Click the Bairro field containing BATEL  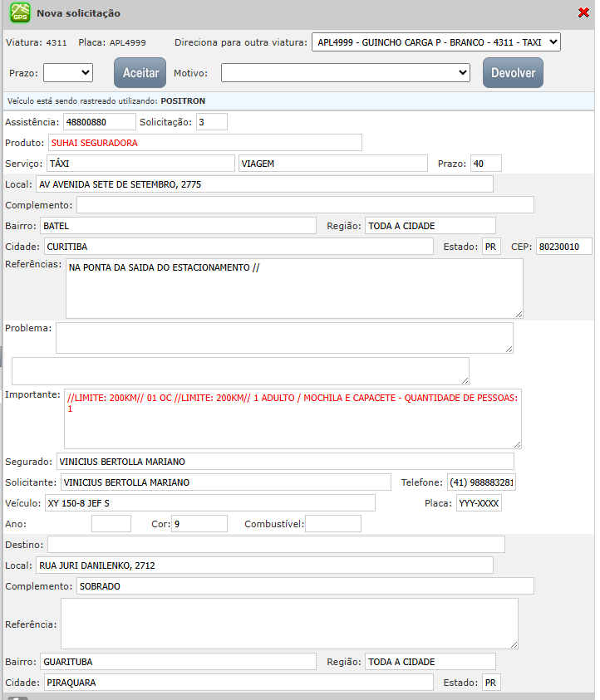177,226
